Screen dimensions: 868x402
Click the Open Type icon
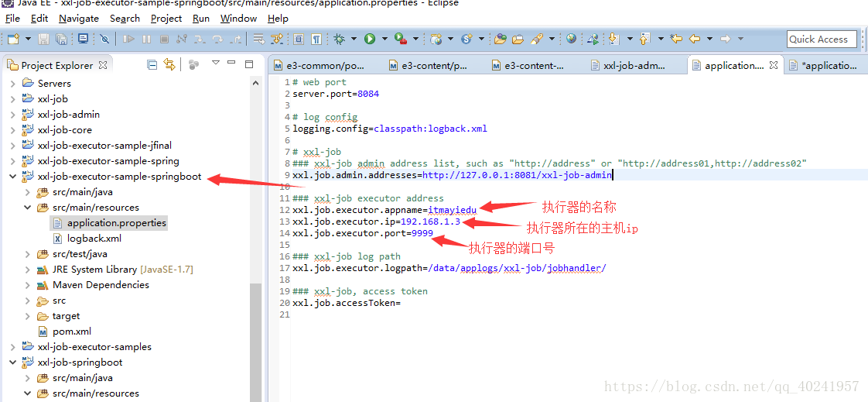501,39
